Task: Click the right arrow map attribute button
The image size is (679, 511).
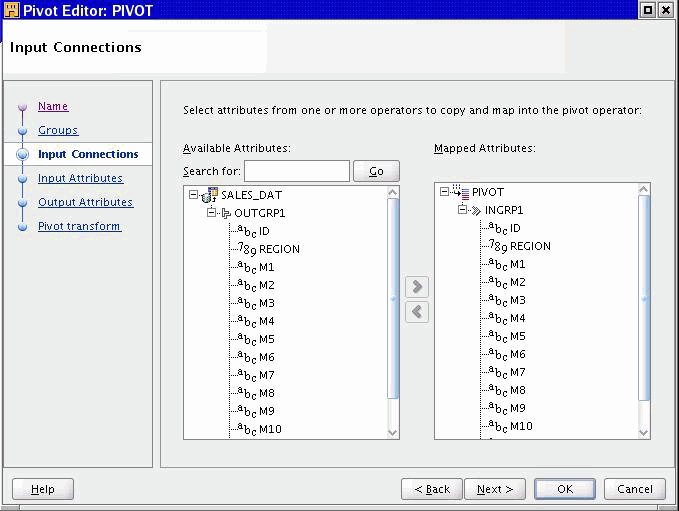Action: (417, 287)
